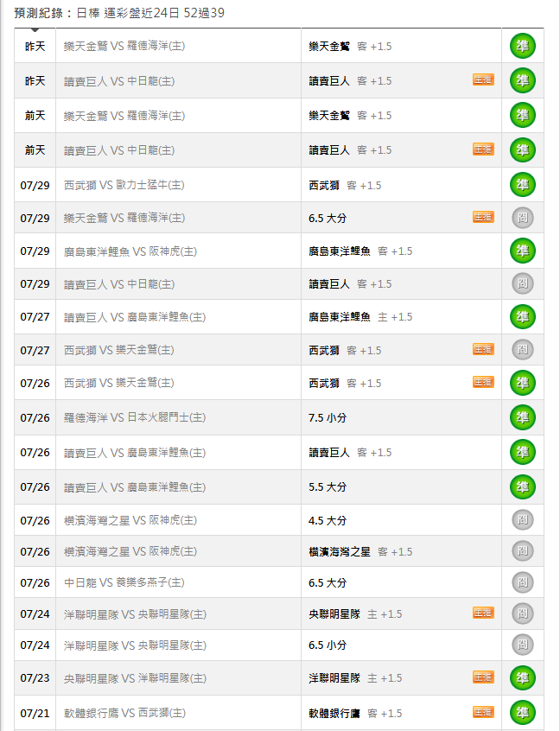The height and width of the screenshot is (731, 560).
Task: Click the 主推 badge on the 07/29 6.5 大分 row
Action: coord(483,217)
